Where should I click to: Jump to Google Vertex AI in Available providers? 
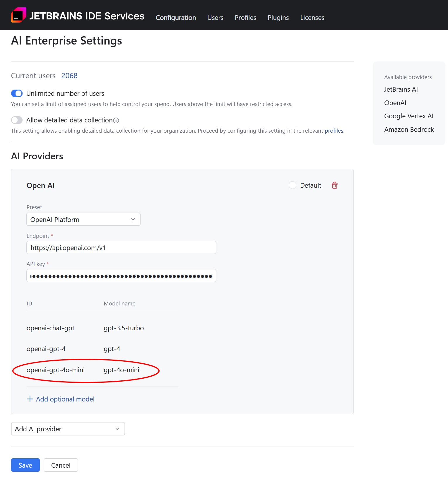pos(408,116)
